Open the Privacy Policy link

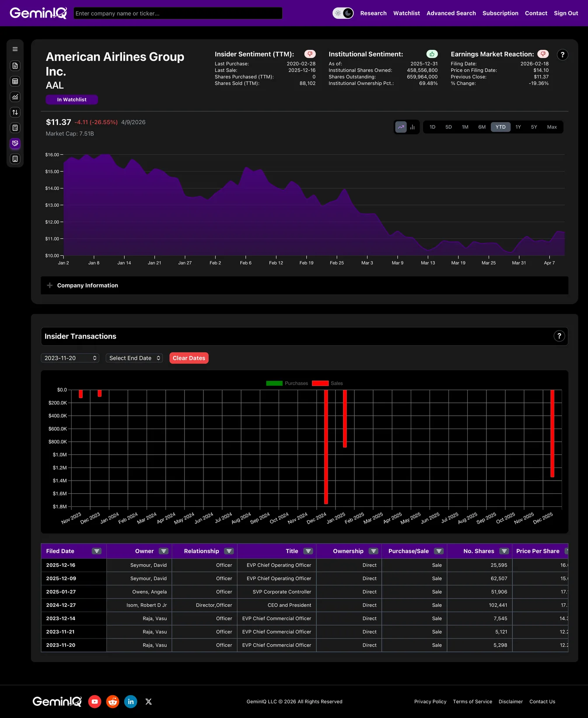pos(430,701)
